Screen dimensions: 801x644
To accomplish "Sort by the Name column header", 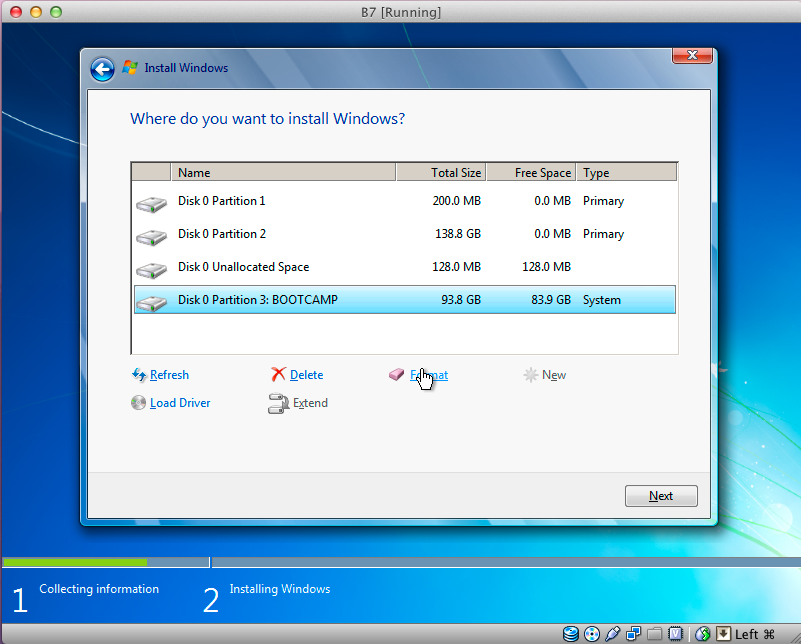I will point(284,173).
